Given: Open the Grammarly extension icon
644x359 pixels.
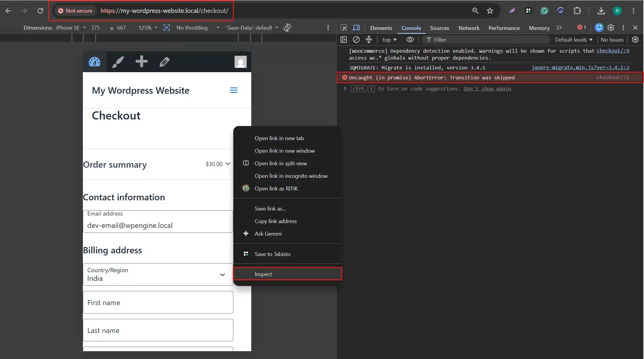Looking at the screenshot, I should click(544, 11).
